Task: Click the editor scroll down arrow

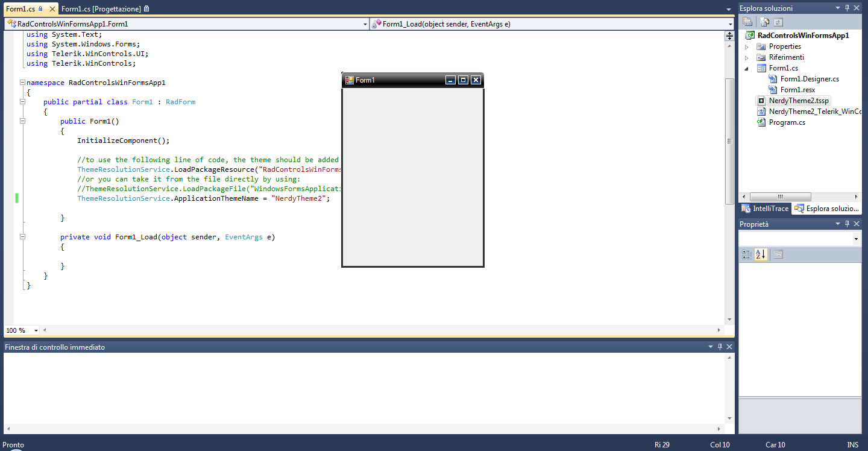Action: pos(729,320)
